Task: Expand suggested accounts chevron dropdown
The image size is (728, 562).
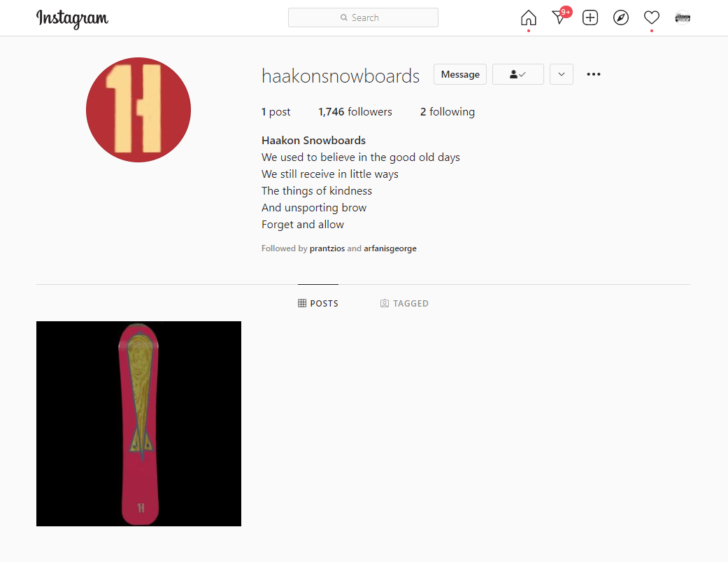Action: 562,74
